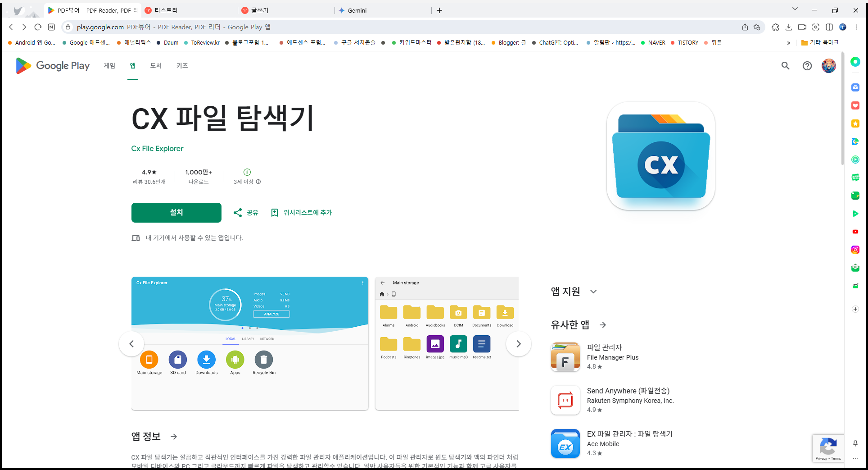Select the 키즈 tab

(182, 66)
